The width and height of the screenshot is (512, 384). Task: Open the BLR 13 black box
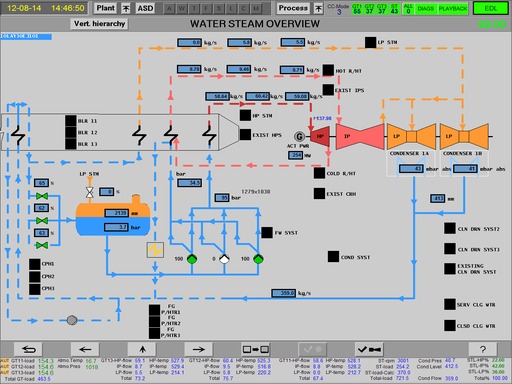coord(71,144)
